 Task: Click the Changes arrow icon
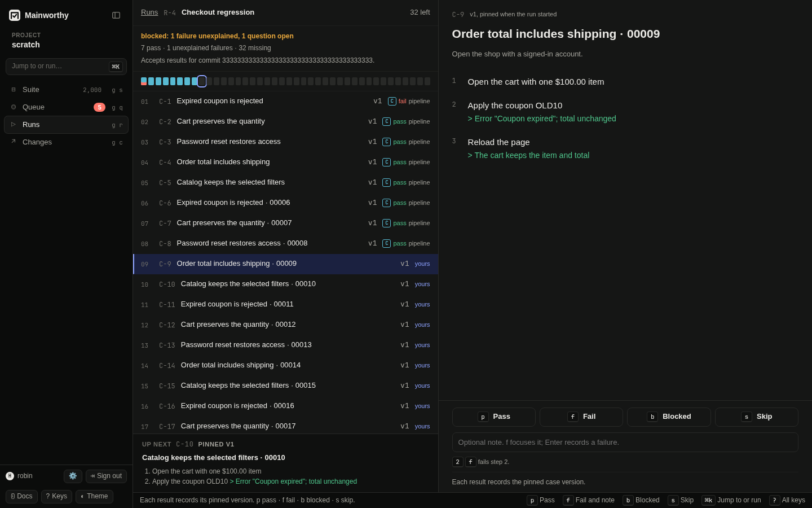point(14,142)
